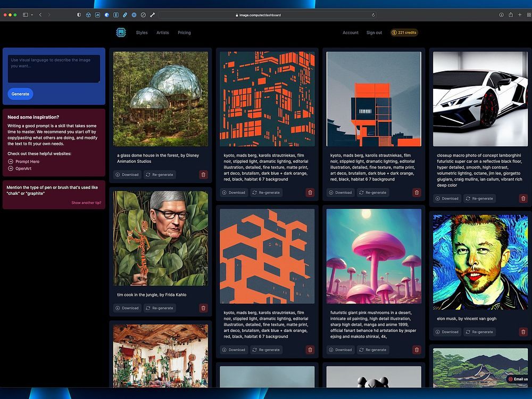Viewport: 532px width, 399px height.
Task: Delete the dense orange-windowed kyoto buildings card
Action: 310,193
